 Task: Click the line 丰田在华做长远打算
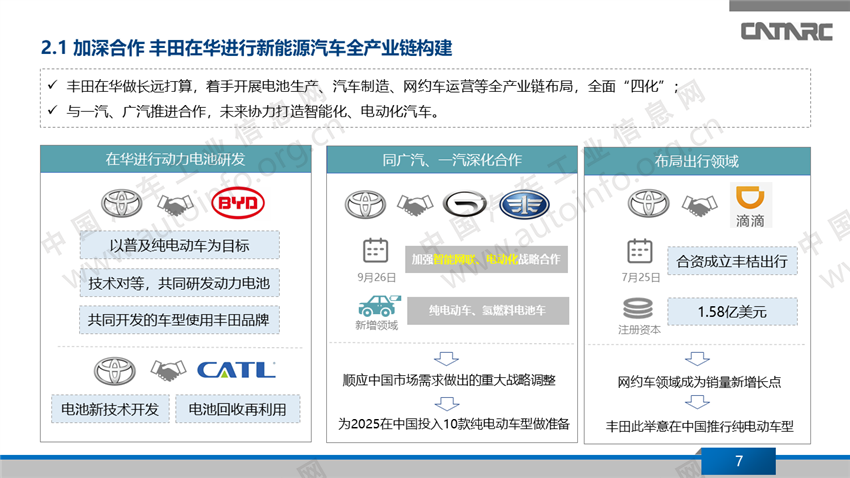(x=373, y=86)
